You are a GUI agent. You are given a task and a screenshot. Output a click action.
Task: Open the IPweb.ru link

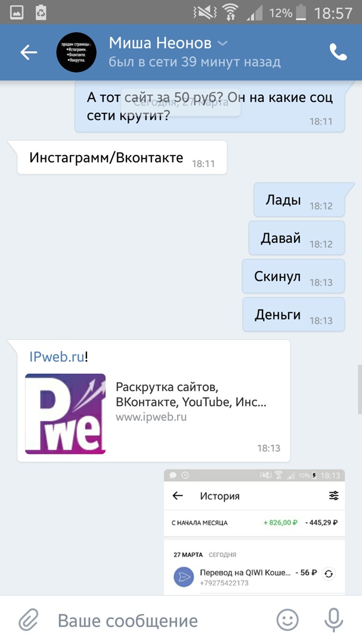[x=57, y=357]
